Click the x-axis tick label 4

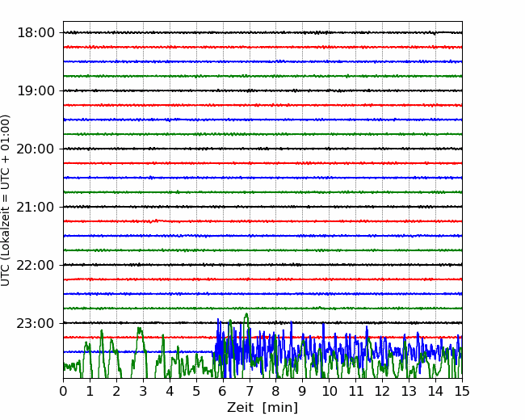(170, 391)
